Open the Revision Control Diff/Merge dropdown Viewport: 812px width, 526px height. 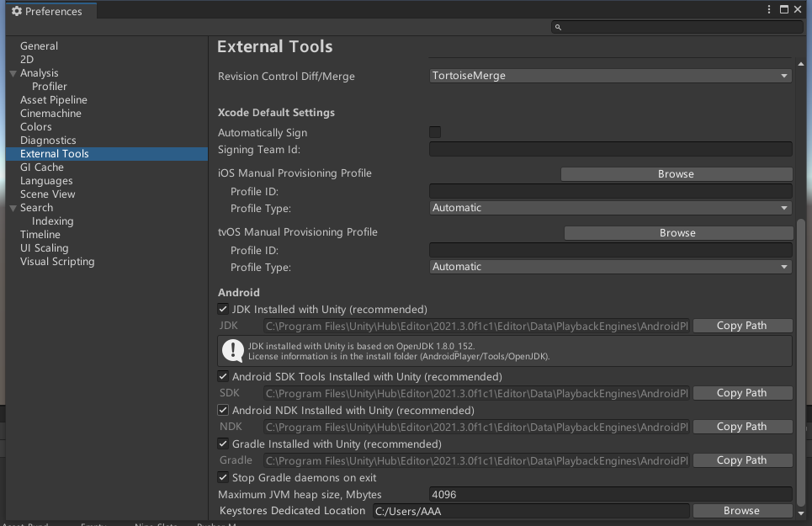[x=611, y=76]
